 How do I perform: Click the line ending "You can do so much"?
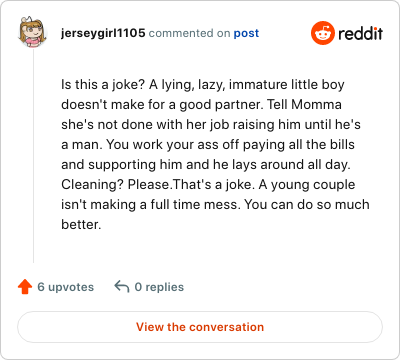215,205
